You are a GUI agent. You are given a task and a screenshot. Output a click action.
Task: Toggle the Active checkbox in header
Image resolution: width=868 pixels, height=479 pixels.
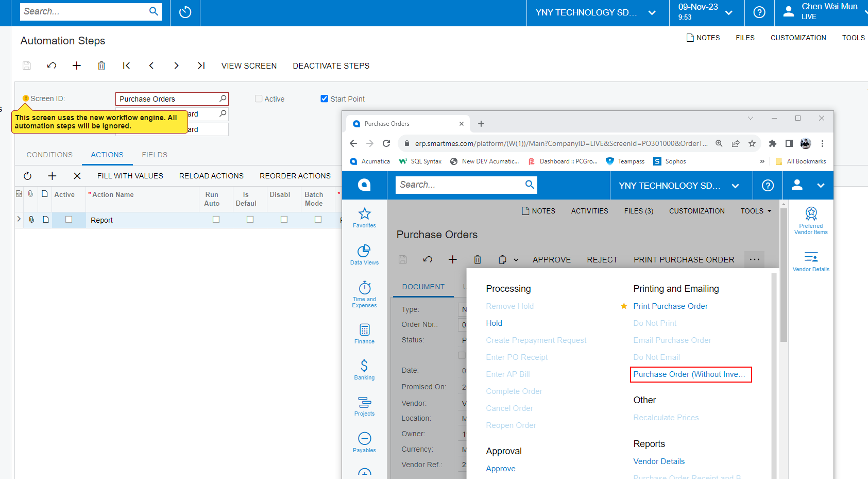[x=259, y=98]
